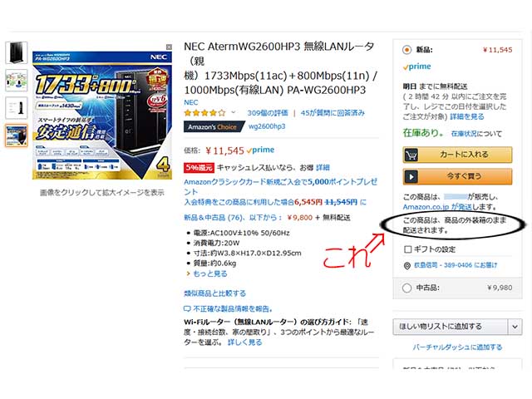
Task: Click the 類似商品と比較する link
Action: (214, 293)
